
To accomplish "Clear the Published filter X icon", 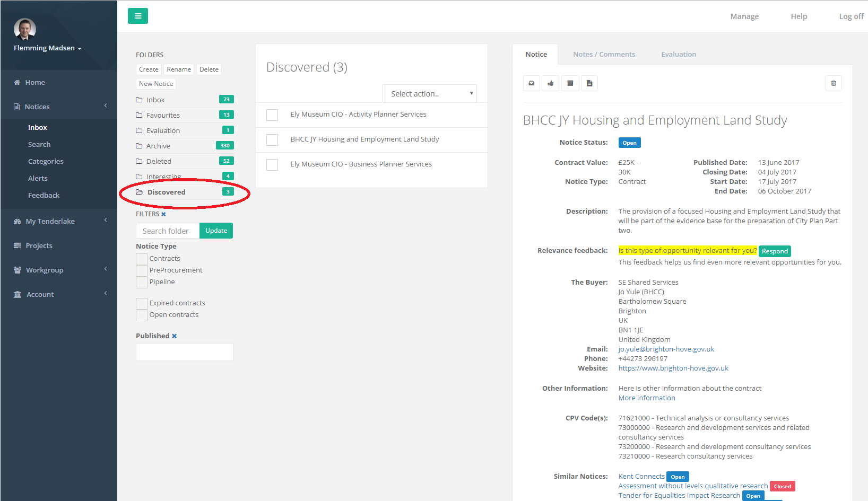I will pos(174,336).
